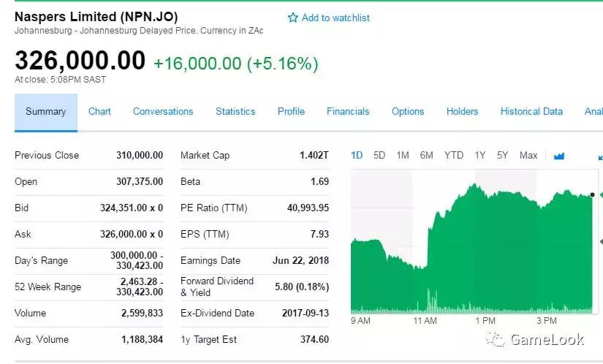
Task: Show the Max chart range
Action: point(528,155)
